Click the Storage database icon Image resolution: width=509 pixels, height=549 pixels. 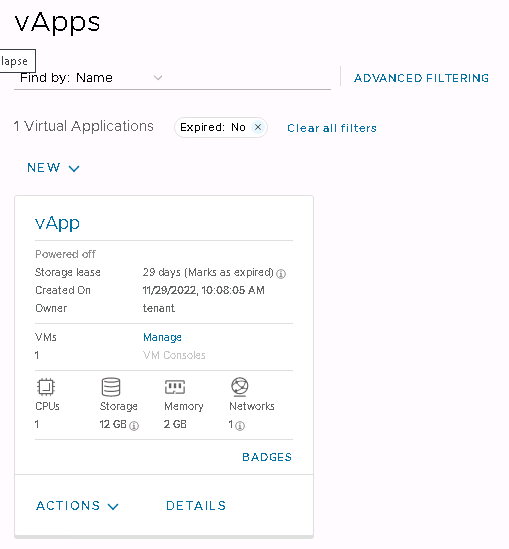[111, 387]
